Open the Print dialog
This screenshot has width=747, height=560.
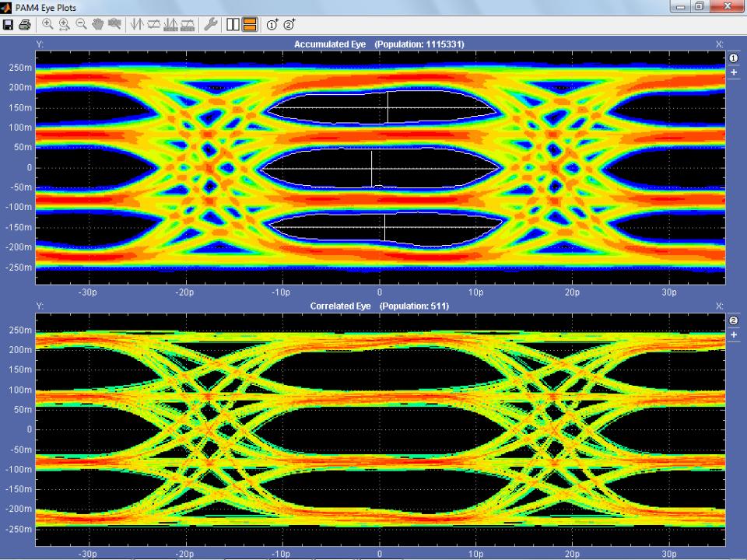point(24,25)
